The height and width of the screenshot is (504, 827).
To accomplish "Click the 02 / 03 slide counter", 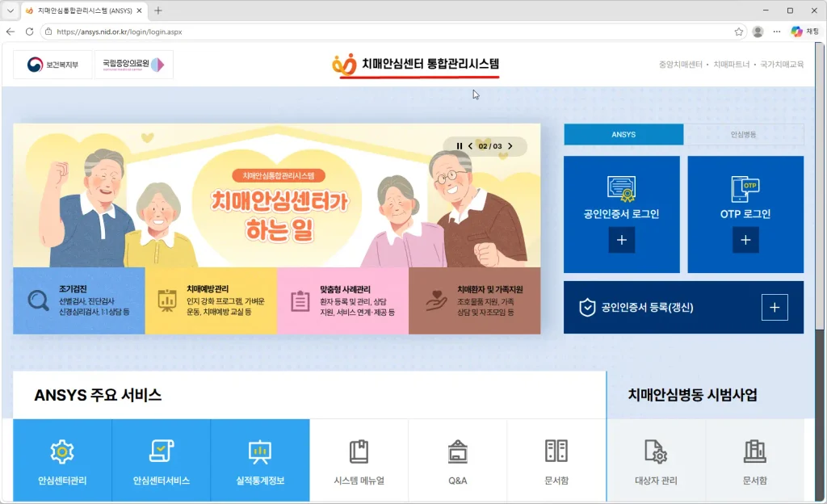I will coord(490,146).
